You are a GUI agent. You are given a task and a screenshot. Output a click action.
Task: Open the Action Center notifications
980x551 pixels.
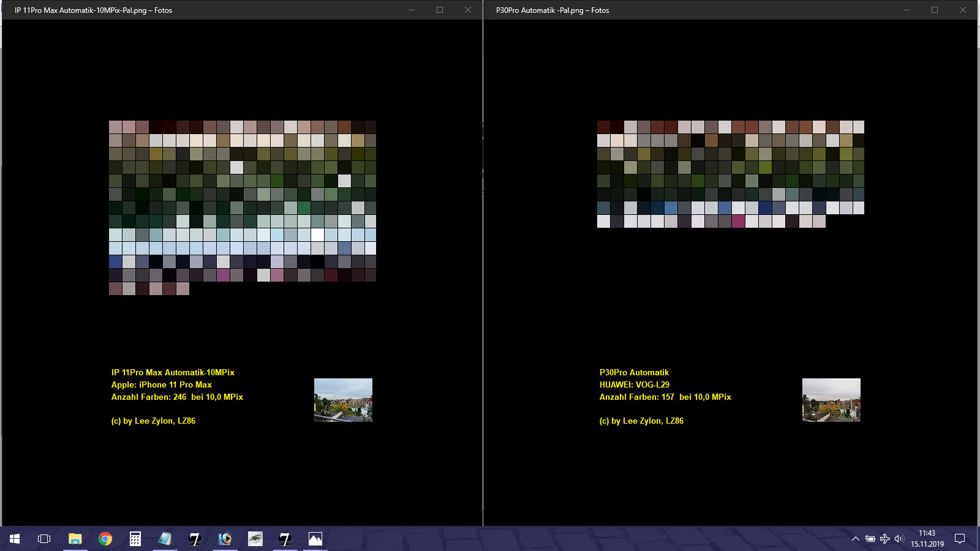coord(960,539)
